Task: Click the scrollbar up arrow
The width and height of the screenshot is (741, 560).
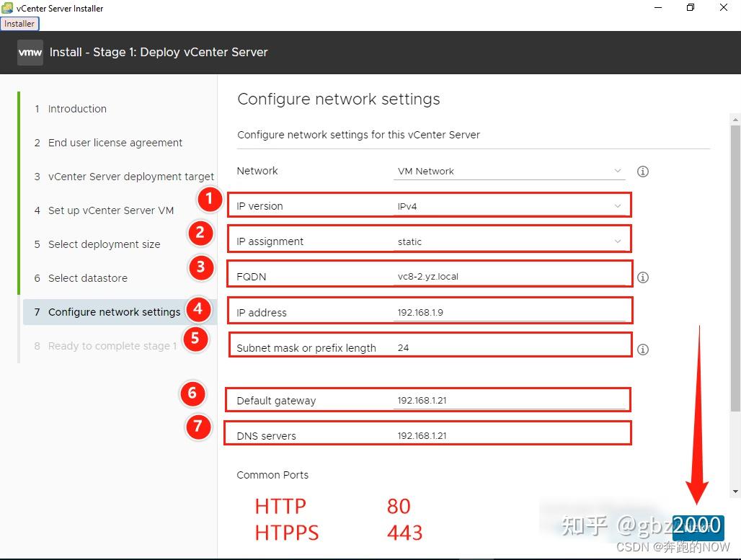Action: pyautogui.click(x=735, y=120)
